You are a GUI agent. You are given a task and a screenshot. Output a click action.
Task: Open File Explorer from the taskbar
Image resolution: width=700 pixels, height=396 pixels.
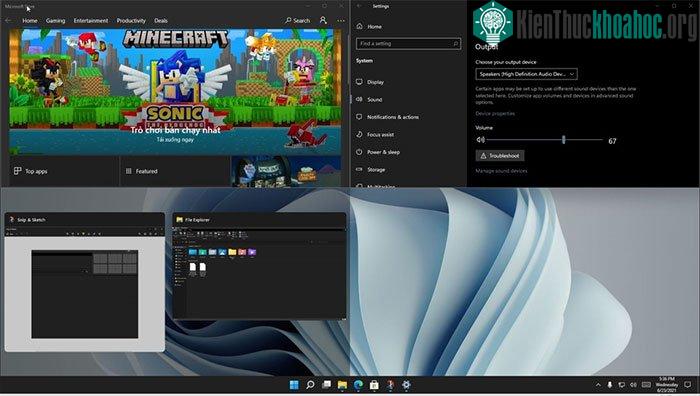[x=342, y=385]
